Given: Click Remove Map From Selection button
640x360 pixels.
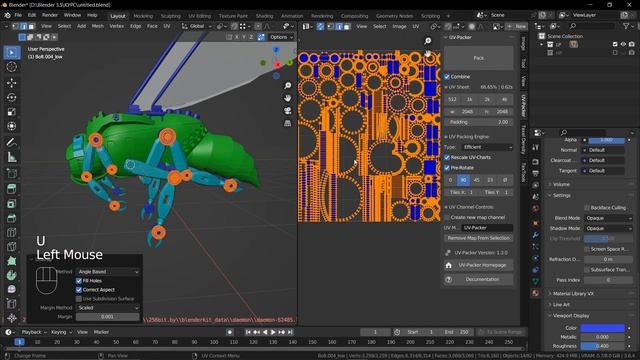Looking at the screenshot, I should pyautogui.click(x=478, y=238).
